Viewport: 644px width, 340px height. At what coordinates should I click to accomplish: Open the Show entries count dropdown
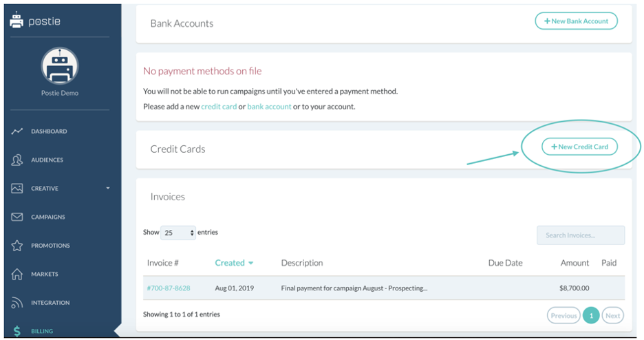coord(178,233)
